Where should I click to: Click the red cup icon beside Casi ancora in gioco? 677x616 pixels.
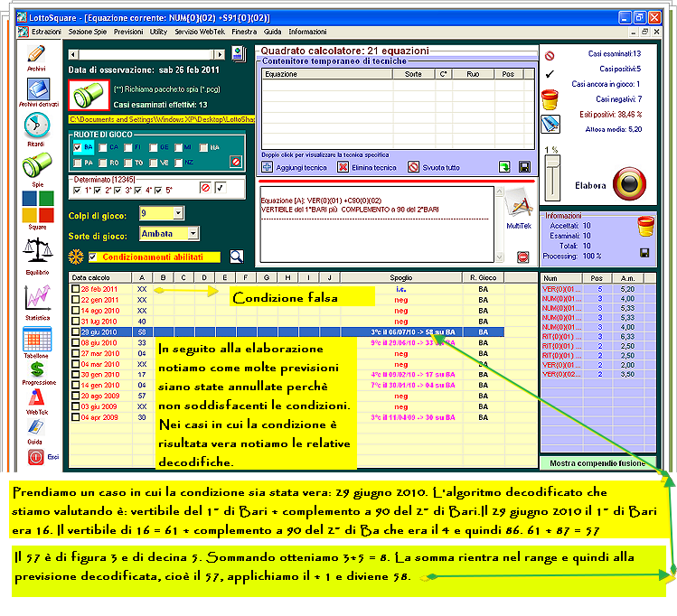point(550,99)
